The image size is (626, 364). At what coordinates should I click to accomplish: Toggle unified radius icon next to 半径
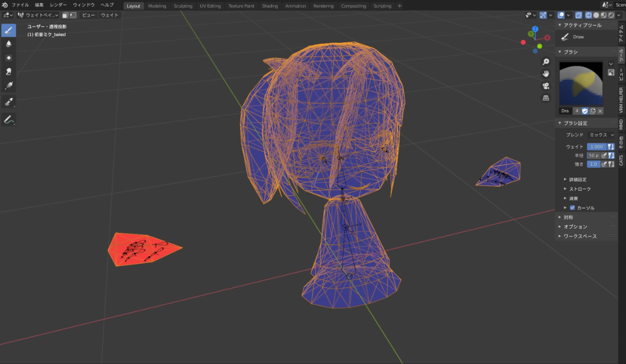point(611,155)
